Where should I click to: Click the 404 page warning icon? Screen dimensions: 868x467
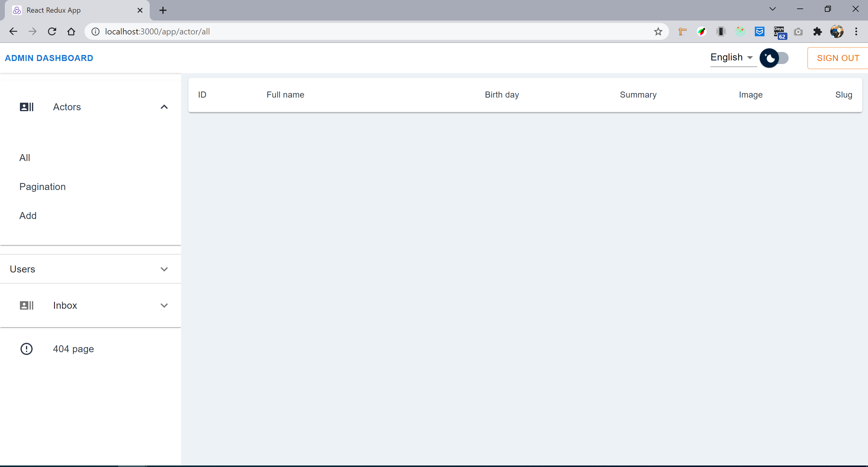[x=27, y=349]
